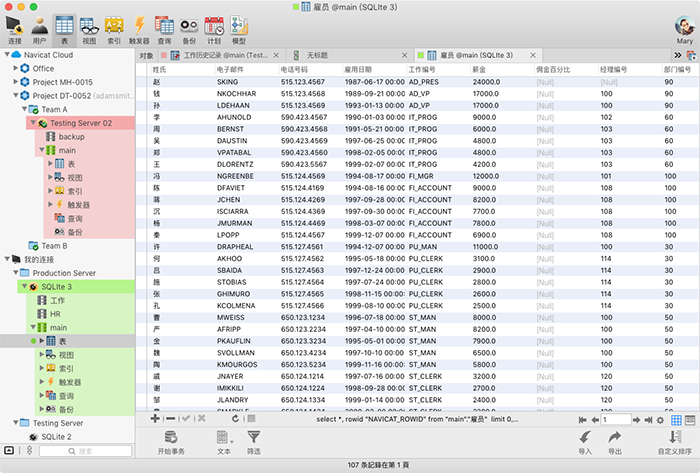Viewport: 700px width, 473px height.
Task: Collapse the SQLite 3 connection node
Action: pos(24,286)
